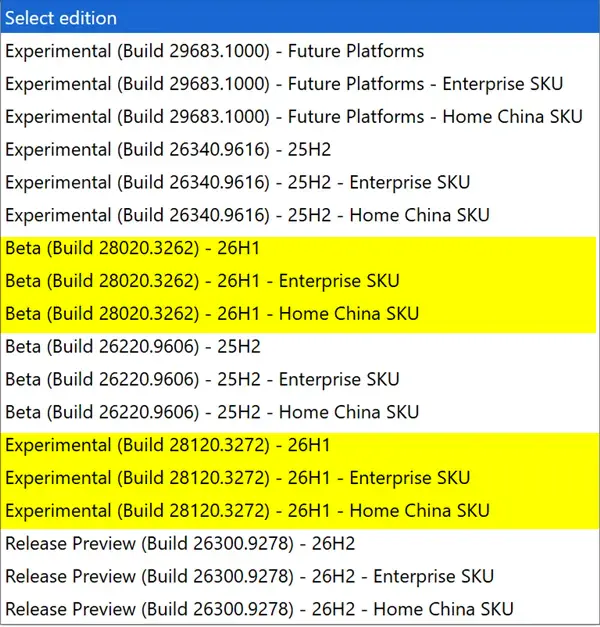Select Beta Build 28020.3262 26H1
Image resolution: width=600 pixels, height=627 pixels.
[300, 248]
